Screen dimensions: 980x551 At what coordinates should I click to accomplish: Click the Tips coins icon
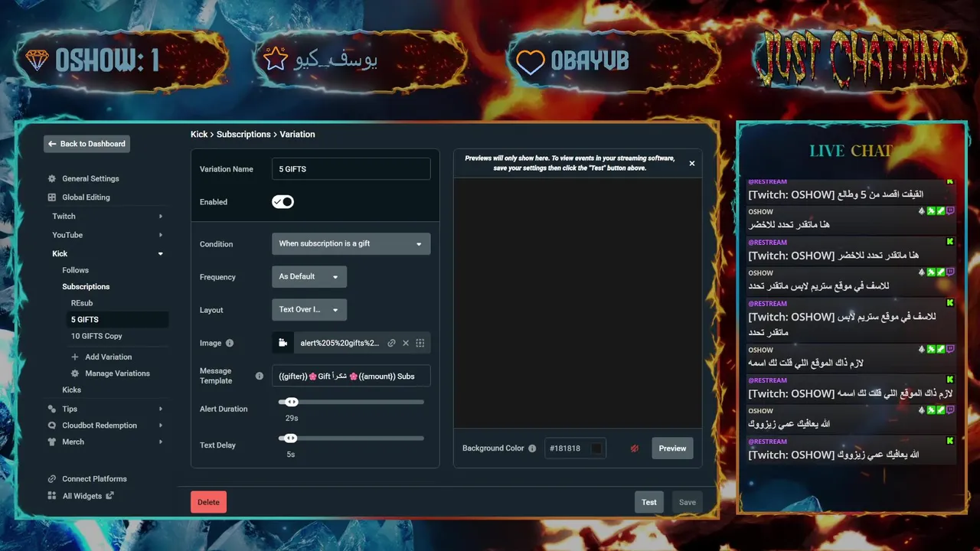tap(52, 409)
